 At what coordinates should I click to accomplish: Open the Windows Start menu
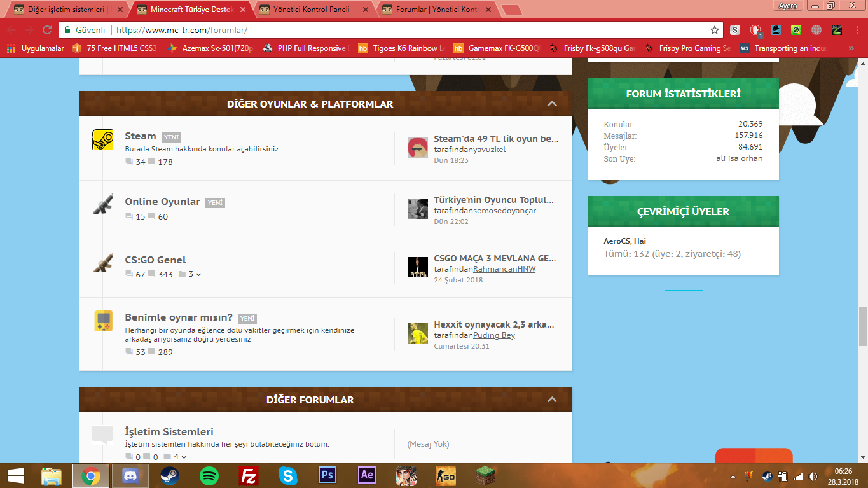(x=15, y=475)
